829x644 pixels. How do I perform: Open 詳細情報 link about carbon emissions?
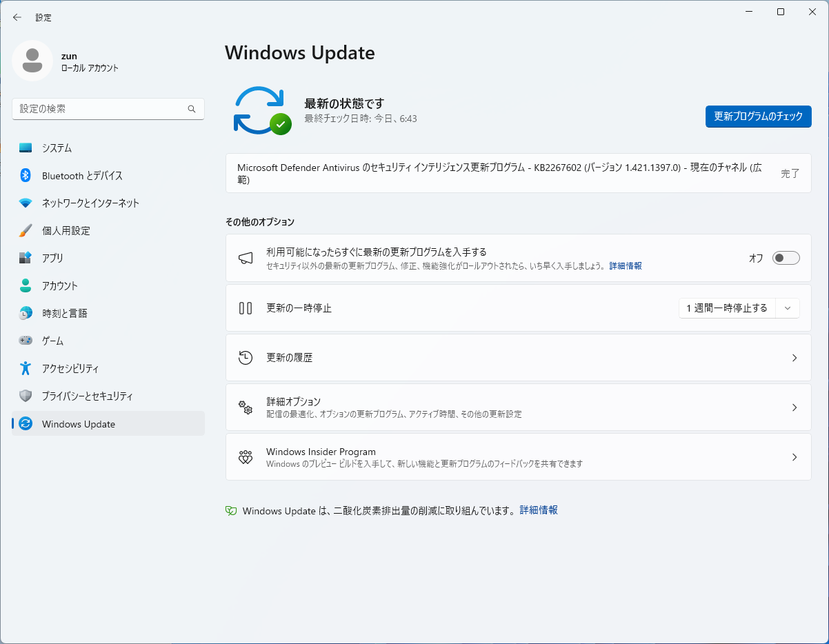point(539,510)
